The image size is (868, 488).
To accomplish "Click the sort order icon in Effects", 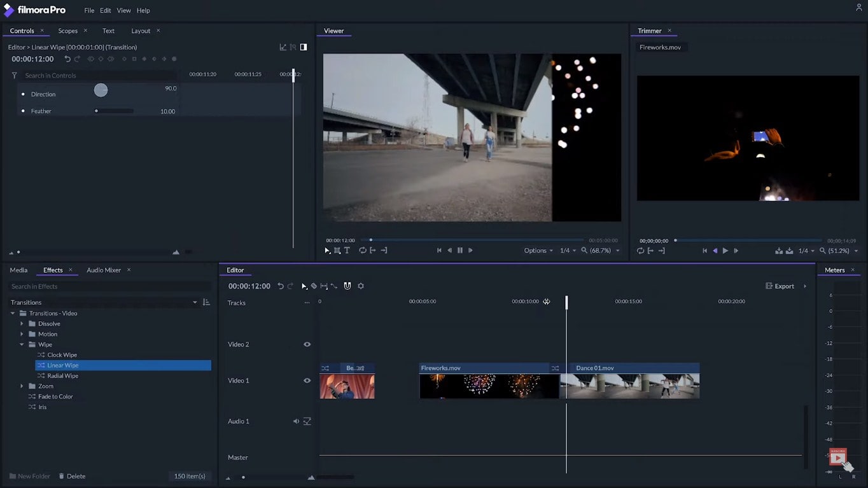I will click(206, 302).
